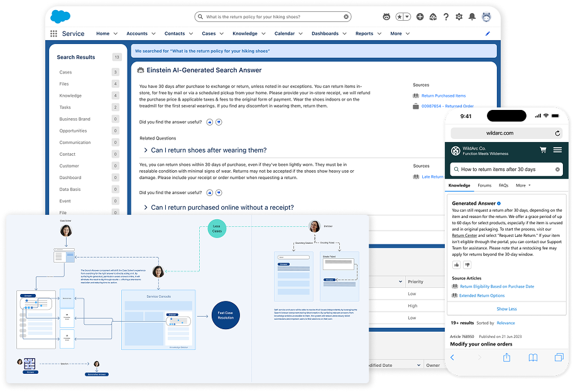The height and width of the screenshot is (392, 573).
Task: Click the mobile "How to return items" search field
Action: tap(503, 170)
